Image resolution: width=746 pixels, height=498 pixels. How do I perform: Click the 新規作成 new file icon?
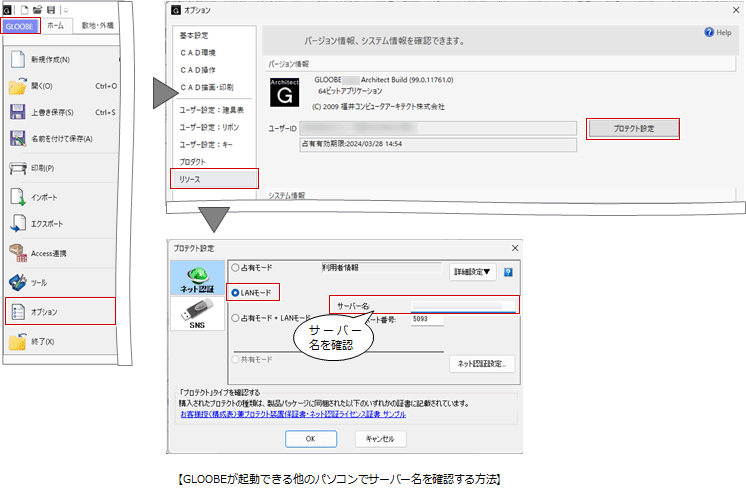coord(16,60)
